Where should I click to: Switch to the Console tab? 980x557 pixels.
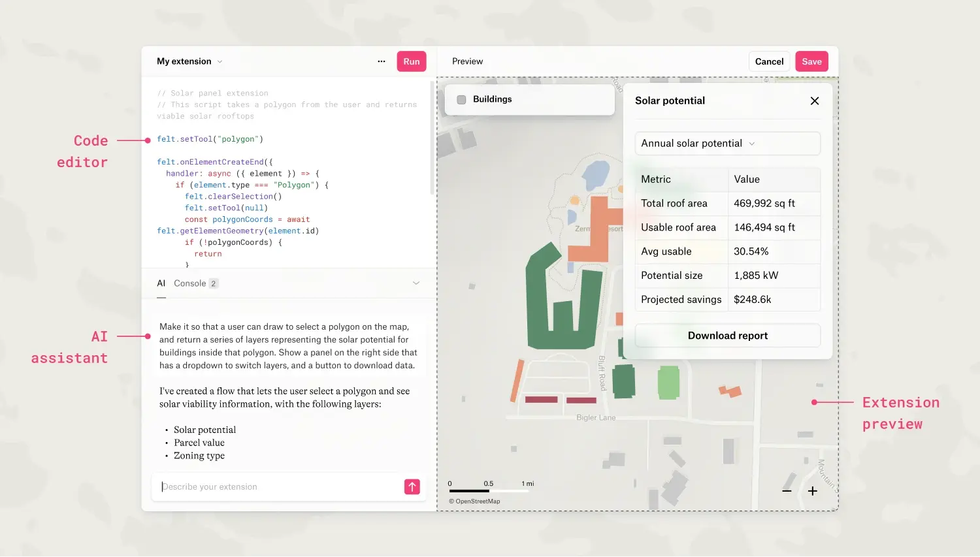(x=190, y=283)
